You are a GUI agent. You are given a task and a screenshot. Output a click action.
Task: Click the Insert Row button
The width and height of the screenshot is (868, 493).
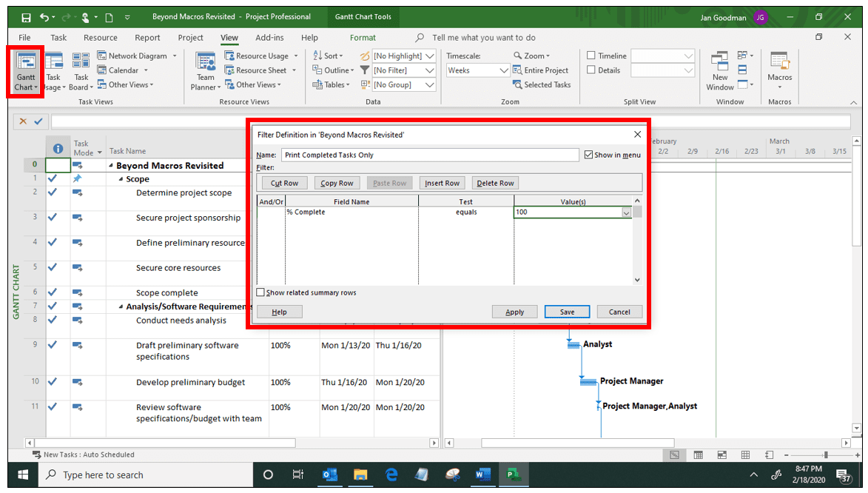pos(442,184)
